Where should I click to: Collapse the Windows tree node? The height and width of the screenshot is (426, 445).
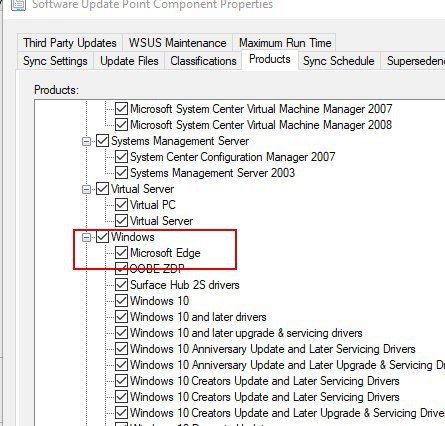[x=86, y=237]
